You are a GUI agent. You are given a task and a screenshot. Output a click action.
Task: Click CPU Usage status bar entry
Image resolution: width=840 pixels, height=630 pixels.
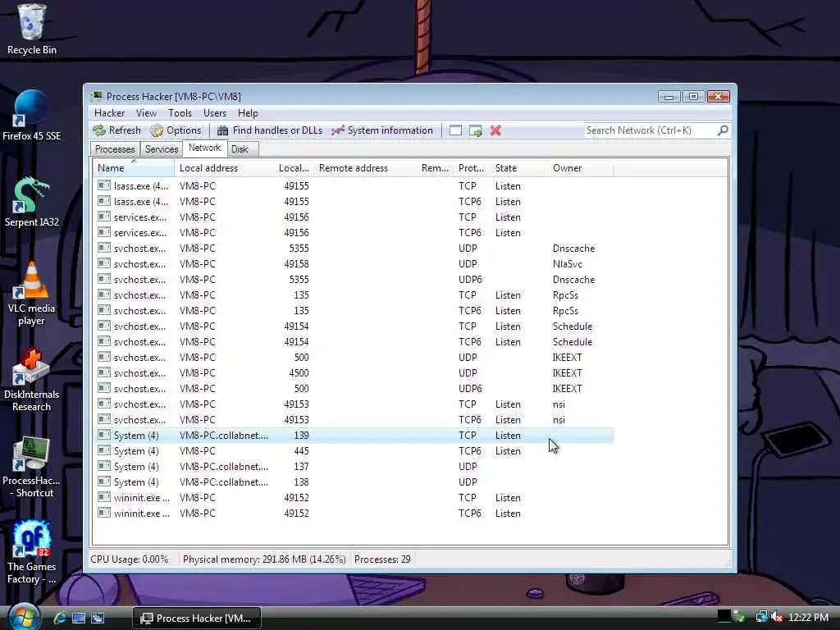(129, 559)
